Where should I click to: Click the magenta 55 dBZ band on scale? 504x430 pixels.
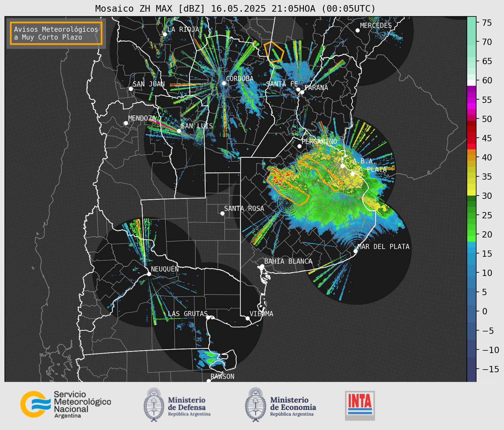(471, 100)
